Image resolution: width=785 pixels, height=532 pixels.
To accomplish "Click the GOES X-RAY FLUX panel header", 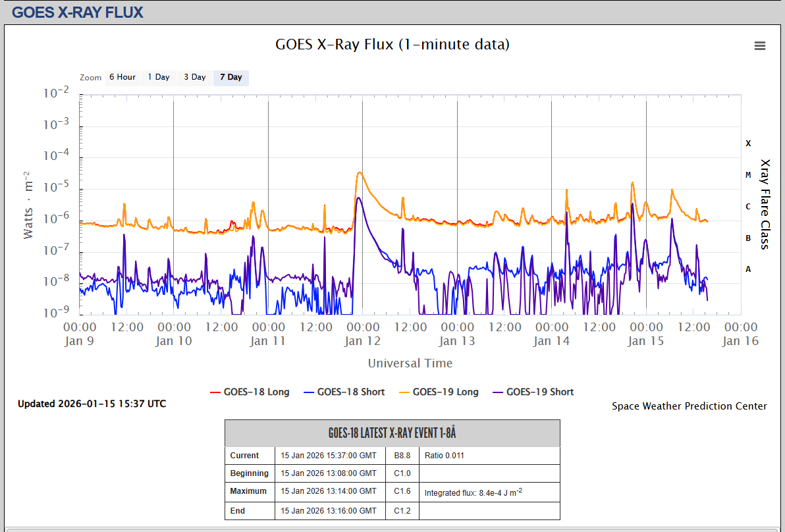I will click(x=78, y=12).
